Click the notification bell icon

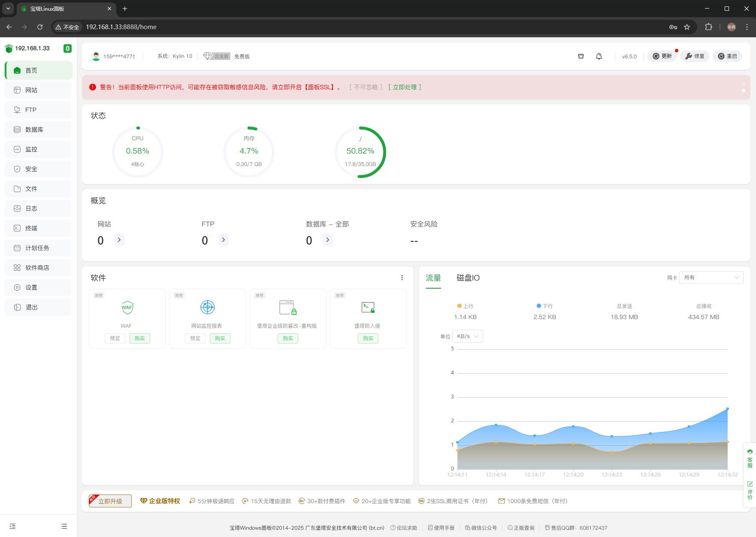click(x=599, y=56)
